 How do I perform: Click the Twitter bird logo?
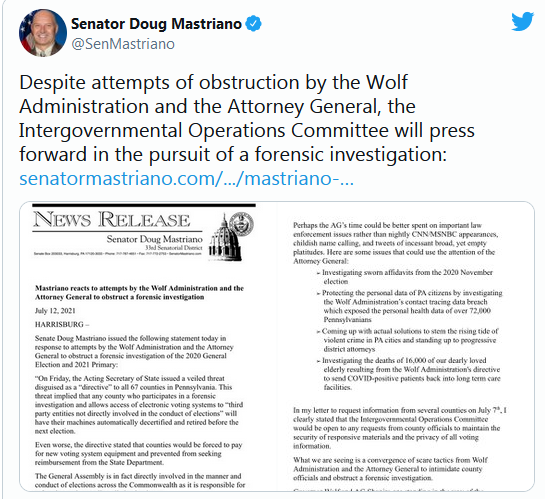pyautogui.click(x=522, y=22)
